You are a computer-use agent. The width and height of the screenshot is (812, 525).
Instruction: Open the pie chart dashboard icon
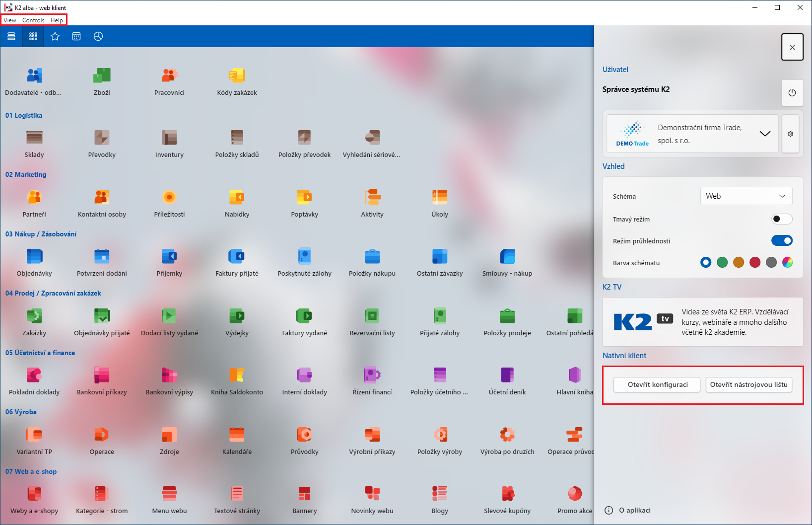[x=98, y=36]
